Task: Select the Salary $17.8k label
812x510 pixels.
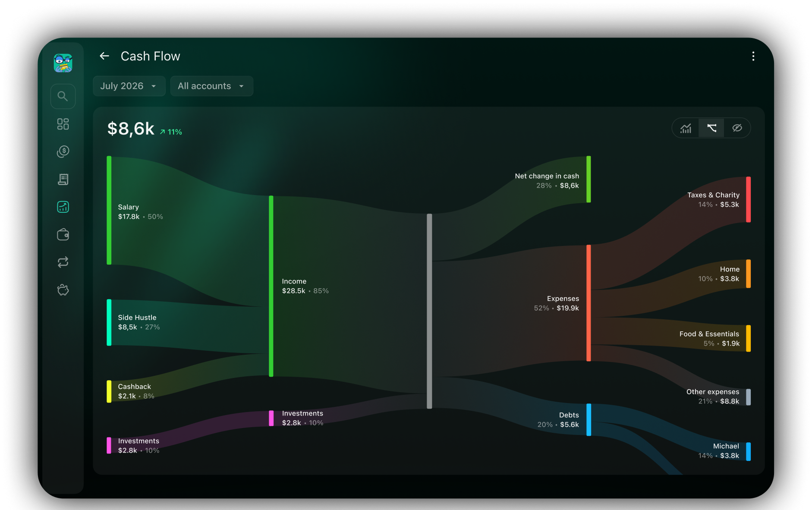Action: [141, 212]
